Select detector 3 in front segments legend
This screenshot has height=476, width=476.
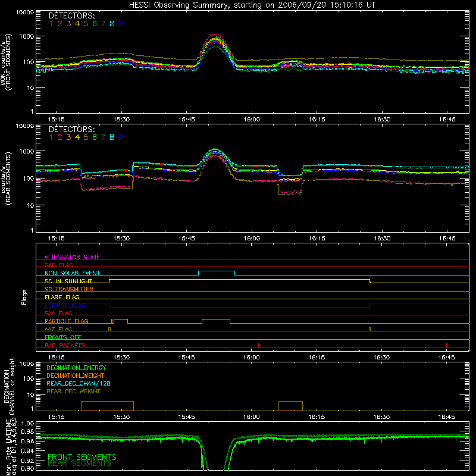coord(68,24)
